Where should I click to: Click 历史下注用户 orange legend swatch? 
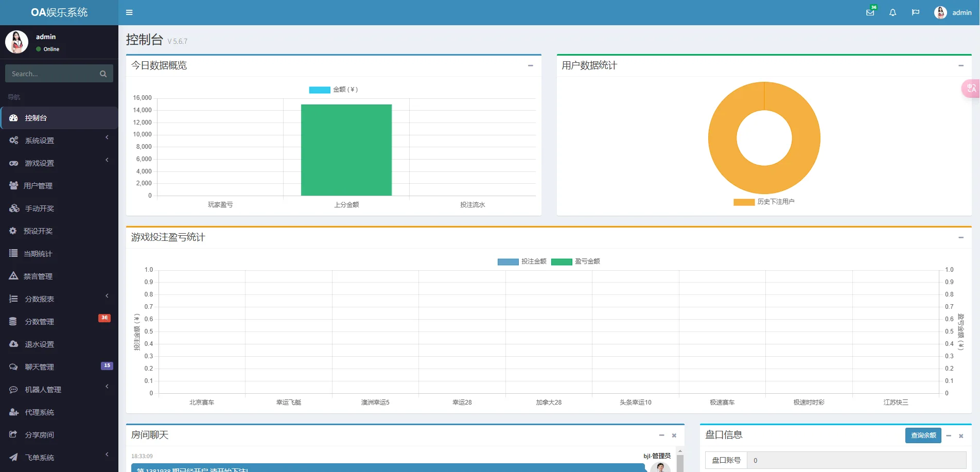click(744, 202)
